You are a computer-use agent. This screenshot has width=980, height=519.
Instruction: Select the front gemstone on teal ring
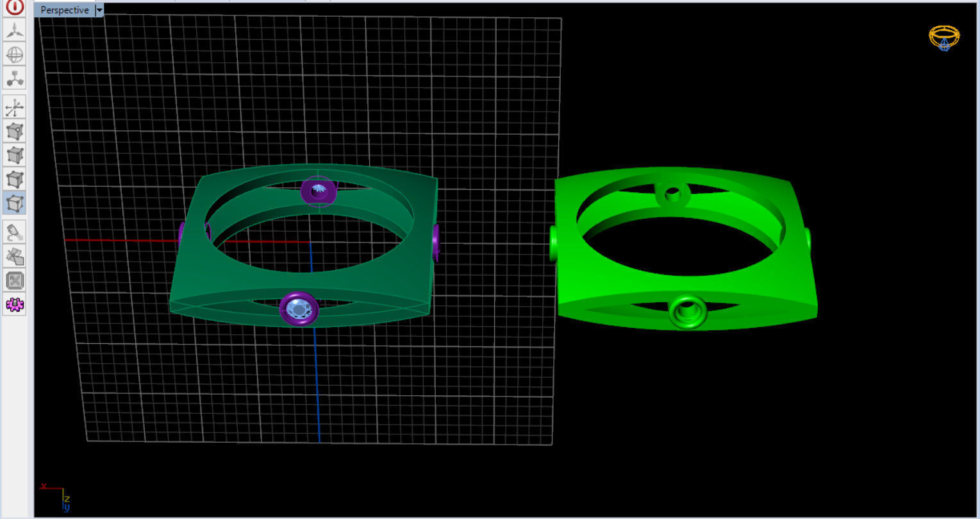[299, 309]
